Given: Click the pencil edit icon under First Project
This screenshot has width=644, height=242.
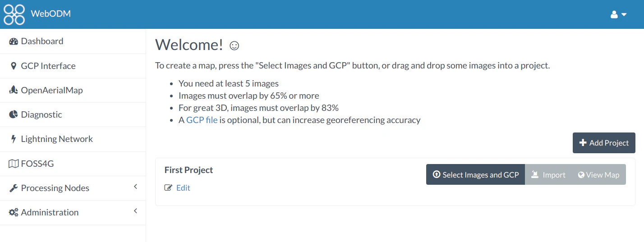Looking at the screenshot, I should [168, 188].
